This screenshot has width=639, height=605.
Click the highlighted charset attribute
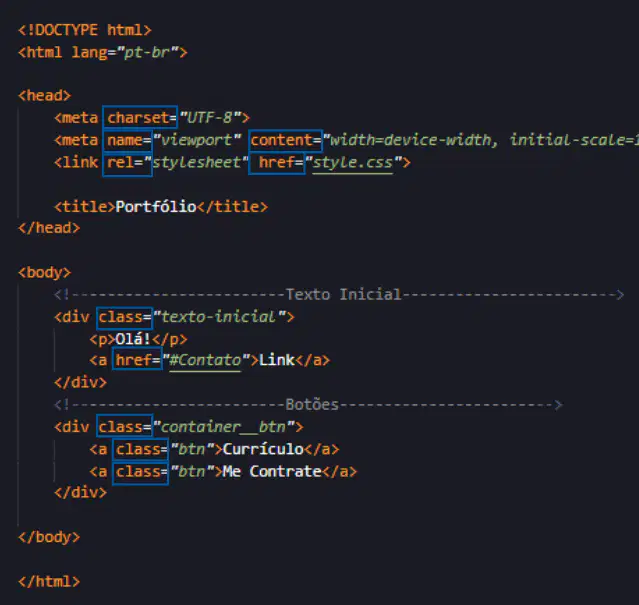(140, 118)
